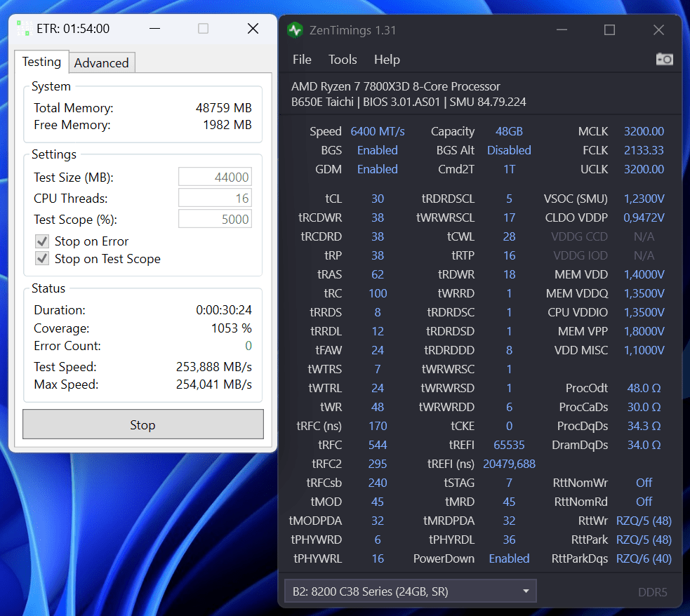Click the ProcDqDs value 34.3 Ω

coord(644,426)
